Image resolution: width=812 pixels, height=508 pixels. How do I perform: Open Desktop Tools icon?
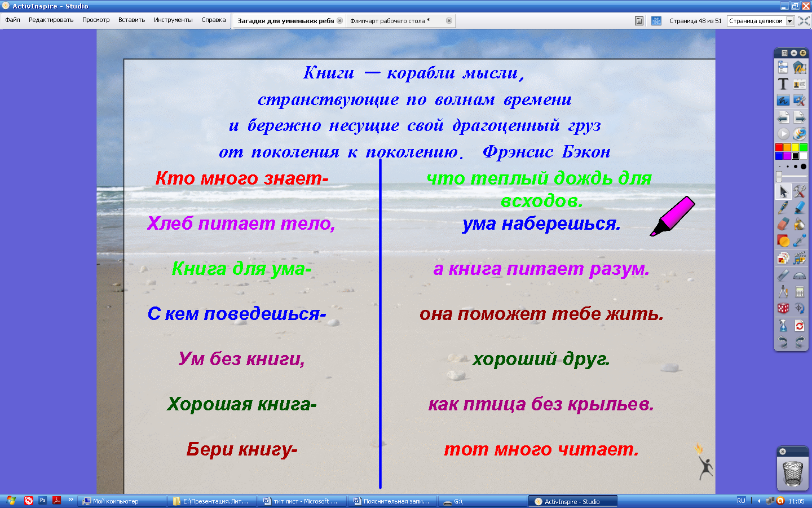[800, 100]
